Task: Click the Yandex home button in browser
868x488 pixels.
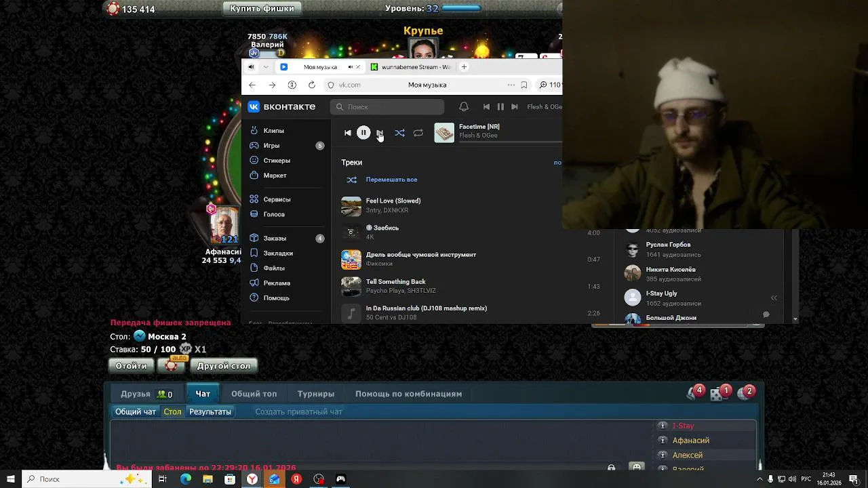Action: pos(292,85)
